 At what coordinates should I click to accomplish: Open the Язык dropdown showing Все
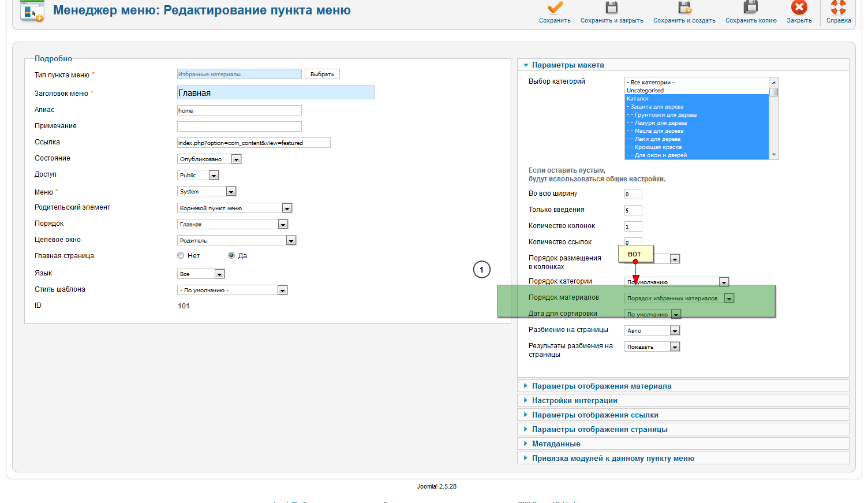tap(201, 274)
